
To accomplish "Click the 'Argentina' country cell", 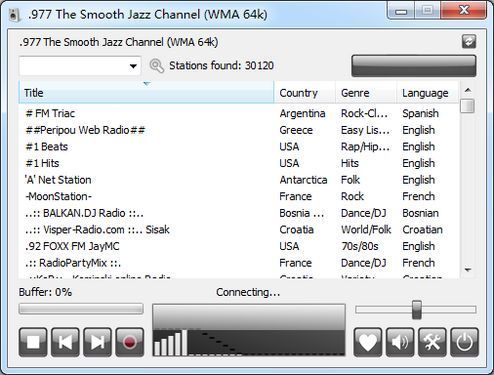I will coord(302,113).
